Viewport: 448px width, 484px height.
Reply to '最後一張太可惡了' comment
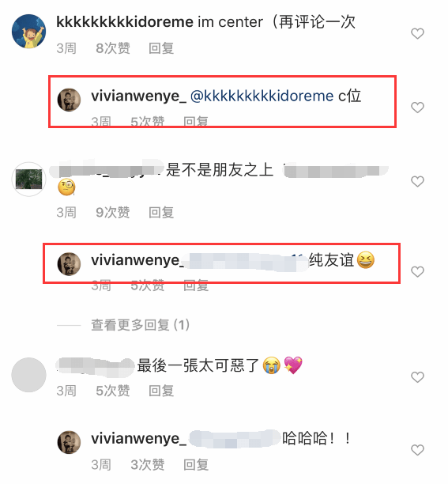coord(161,391)
